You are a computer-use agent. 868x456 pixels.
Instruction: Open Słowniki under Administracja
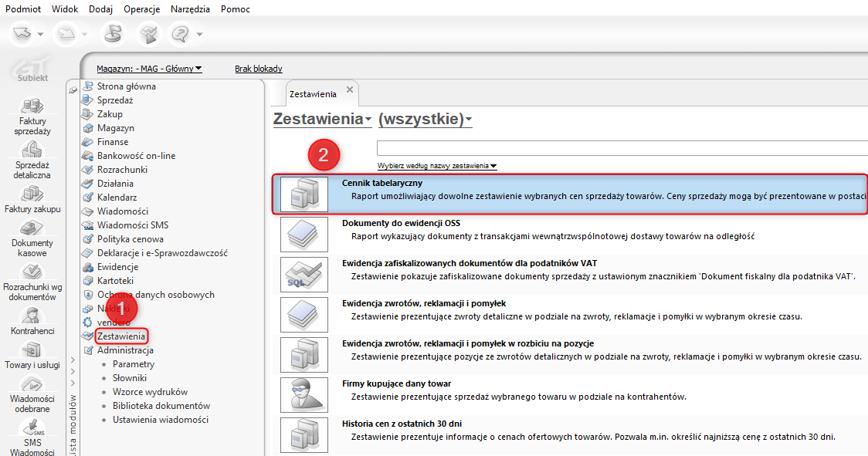(130, 378)
